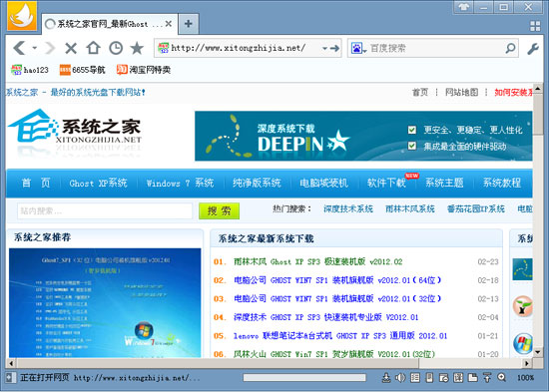
Task: Expand the address bar URL dropdown
Action: pos(324,48)
